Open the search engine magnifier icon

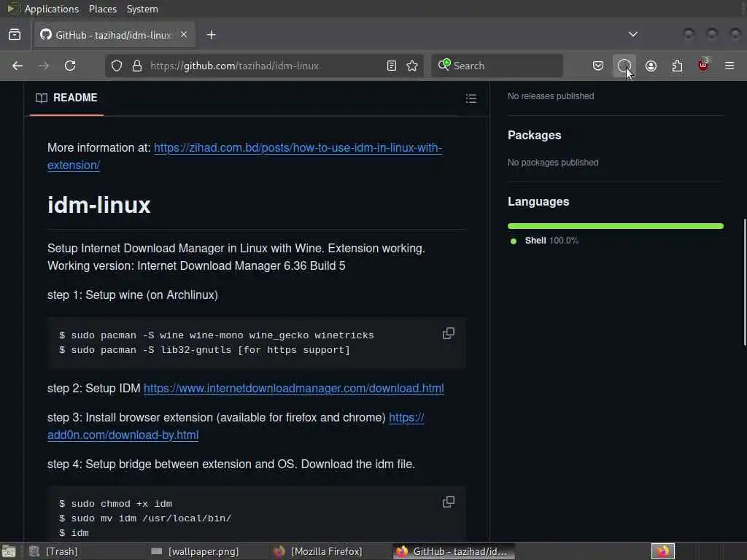(x=444, y=65)
